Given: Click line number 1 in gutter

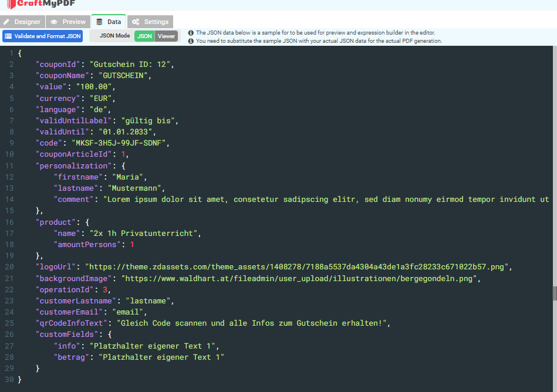Looking at the screenshot, I should 11,53.
